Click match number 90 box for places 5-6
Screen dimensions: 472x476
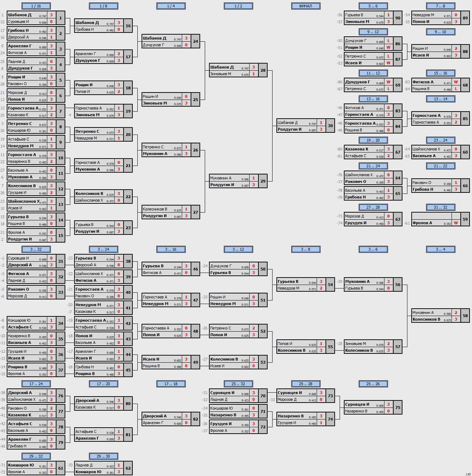pos(398,18)
